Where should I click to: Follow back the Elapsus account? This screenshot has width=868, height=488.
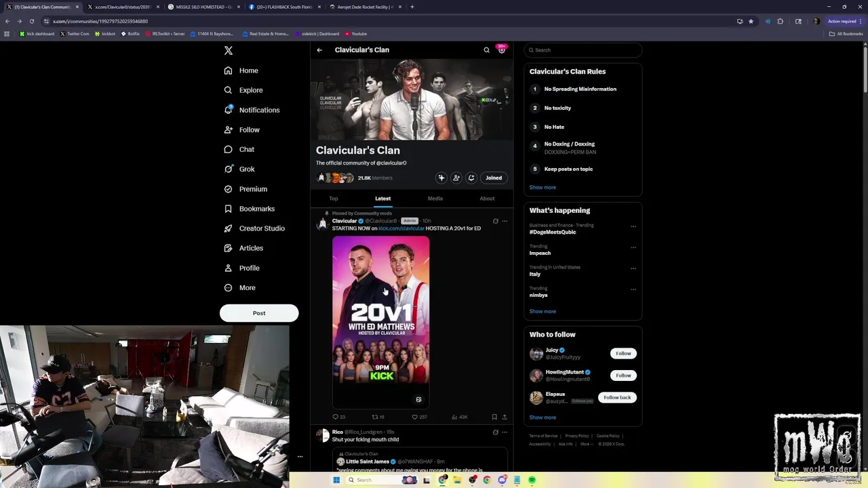click(617, 397)
